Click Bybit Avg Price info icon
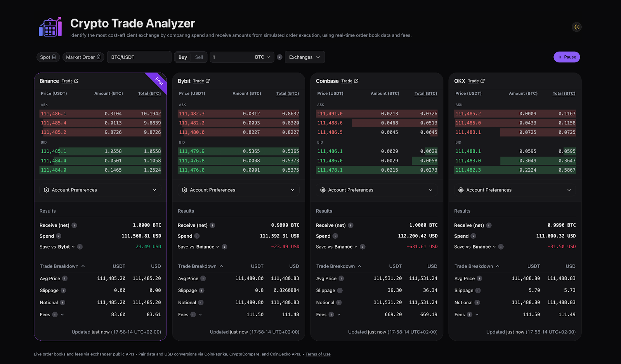621x364 pixels. pyautogui.click(x=203, y=278)
